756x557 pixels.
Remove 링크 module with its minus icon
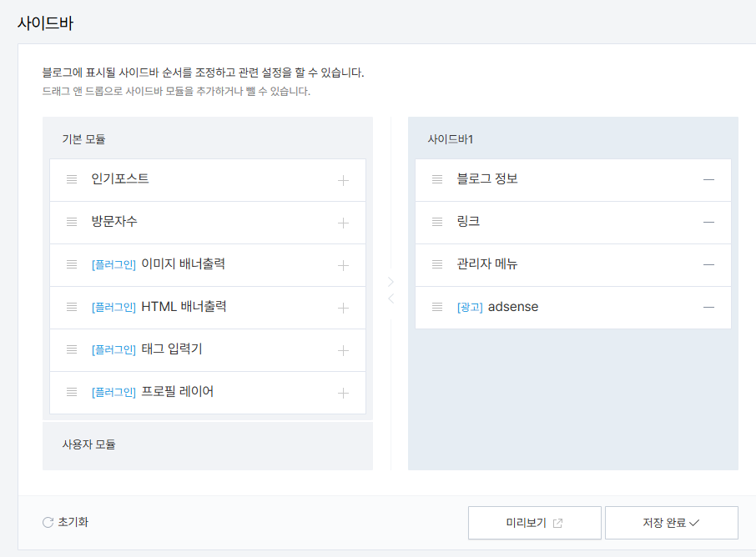708,222
